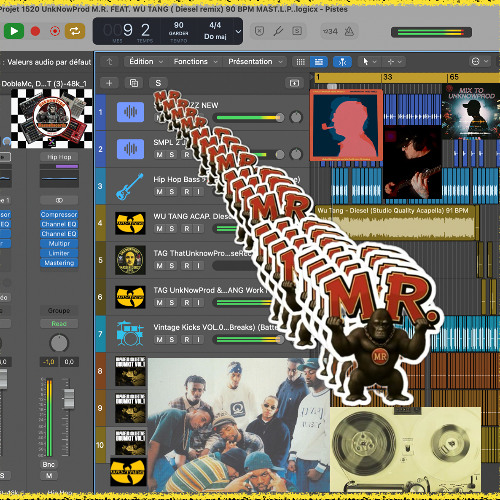Click the red Record button

[x=35, y=31]
